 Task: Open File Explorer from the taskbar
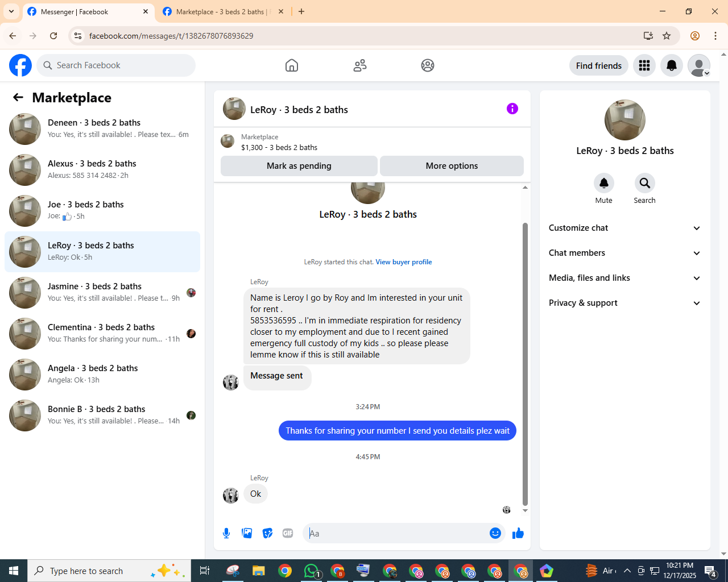coord(259,571)
